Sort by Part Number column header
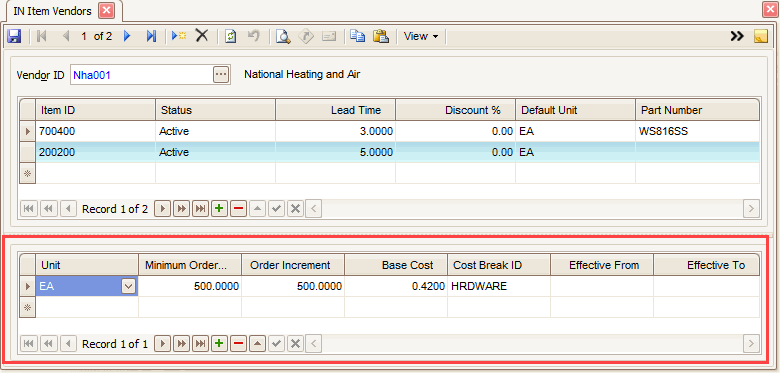Viewport: 780px width, 373px height. click(697, 110)
